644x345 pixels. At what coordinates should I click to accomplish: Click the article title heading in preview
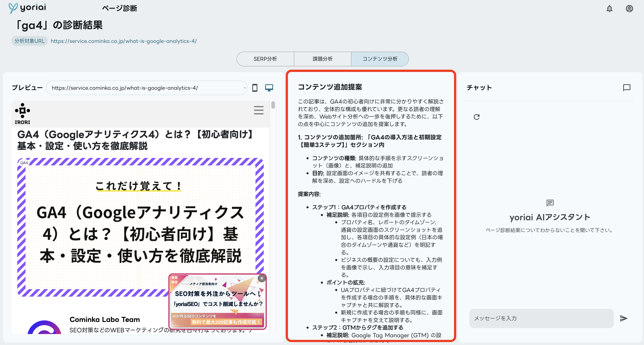pyautogui.click(x=136, y=140)
